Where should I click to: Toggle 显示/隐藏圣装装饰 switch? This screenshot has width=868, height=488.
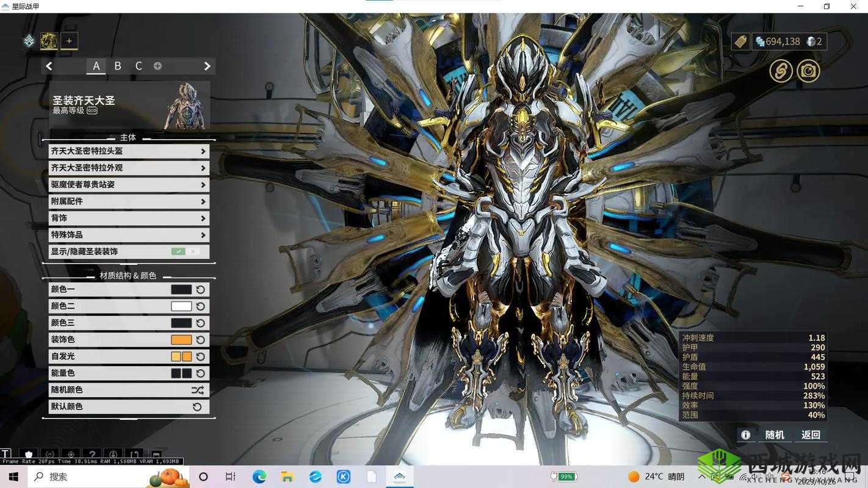(x=186, y=251)
